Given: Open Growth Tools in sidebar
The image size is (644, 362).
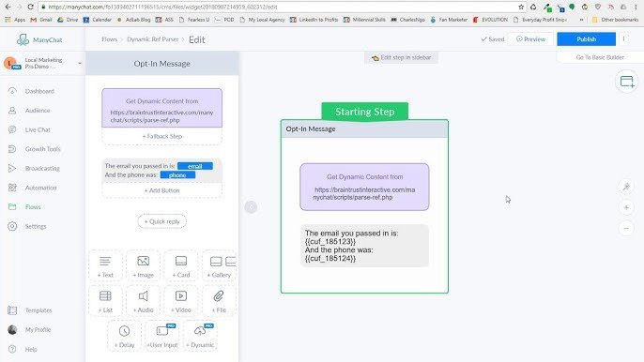Looking at the screenshot, I should 35,149.
